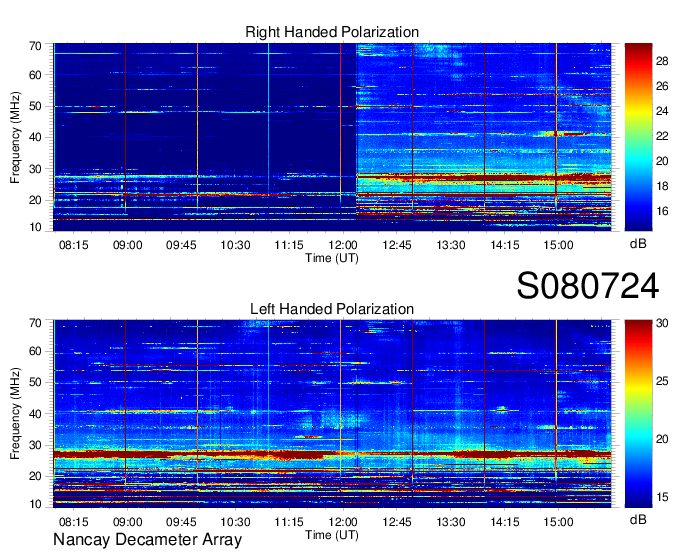Image resolution: width=680 pixels, height=552 pixels.
Task: Click the 08:15 time tick on Right Handed plot
Action: tap(74, 245)
